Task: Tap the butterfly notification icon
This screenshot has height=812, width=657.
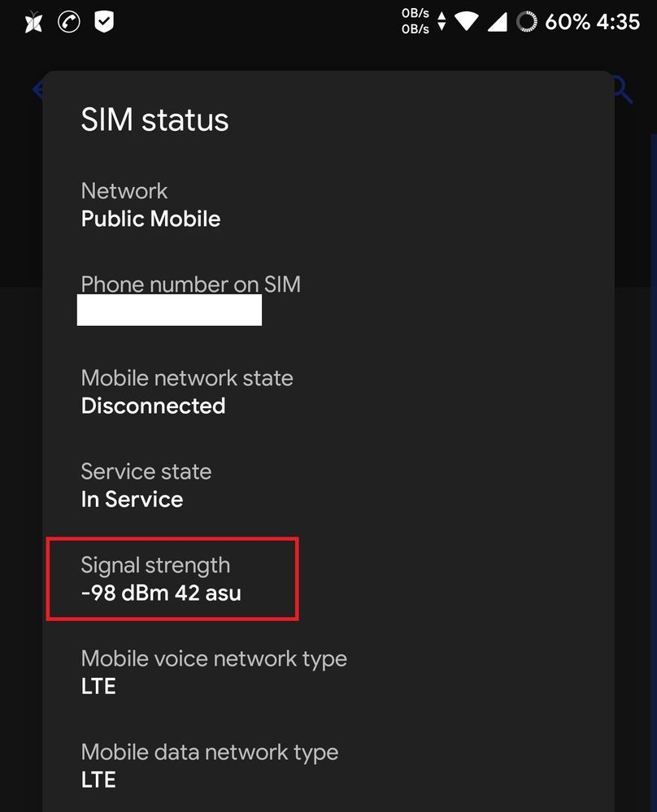Action: click(x=32, y=22)
